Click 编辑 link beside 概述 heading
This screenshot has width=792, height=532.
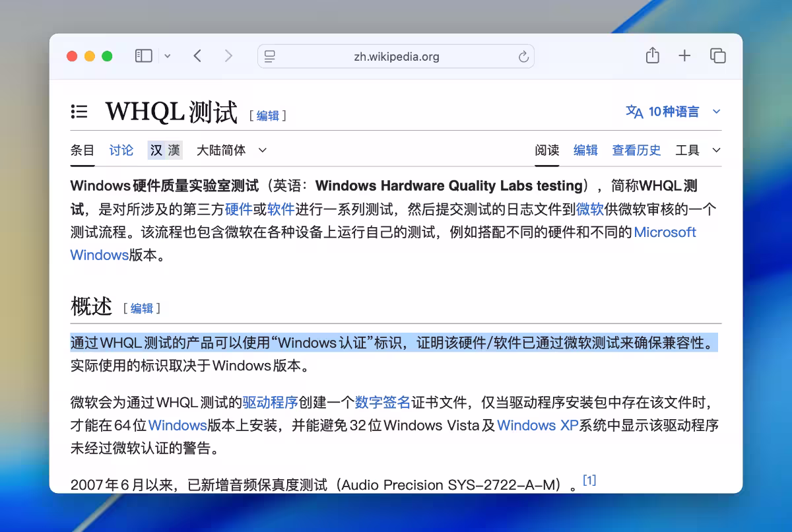(142, 308)
